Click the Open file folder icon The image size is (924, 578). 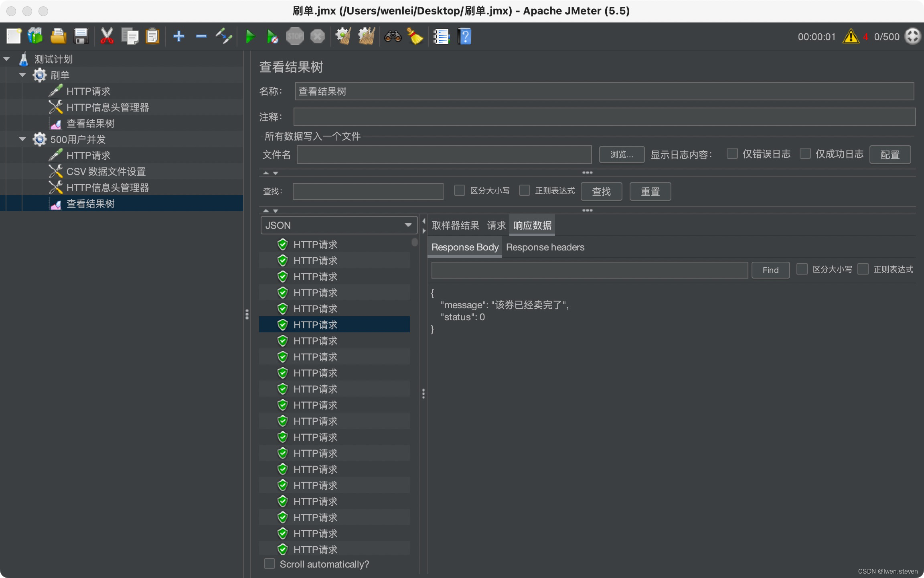[x=59, y=37]
